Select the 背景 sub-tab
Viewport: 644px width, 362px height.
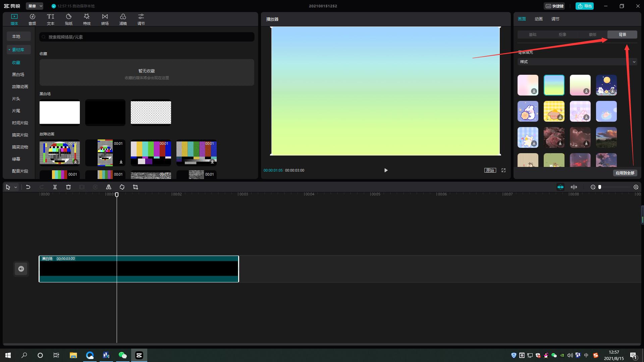[x=622, y=35]
